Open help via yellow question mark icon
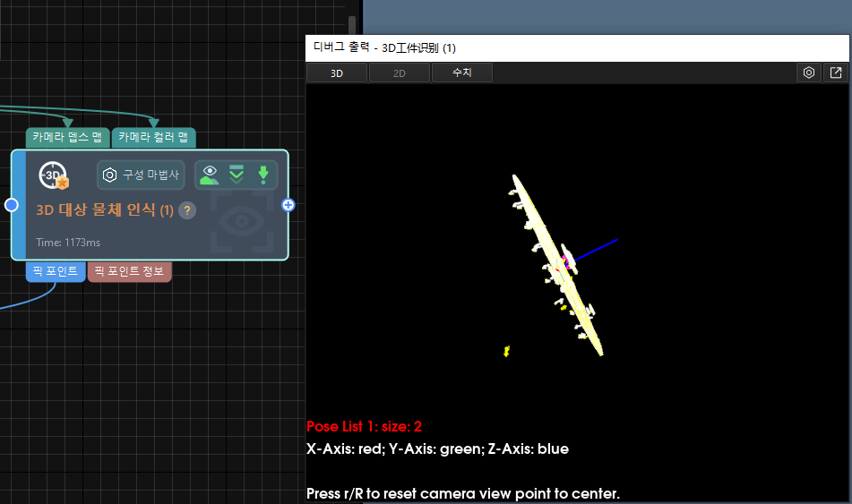This screenshot has height=504, width=852. 187,210
